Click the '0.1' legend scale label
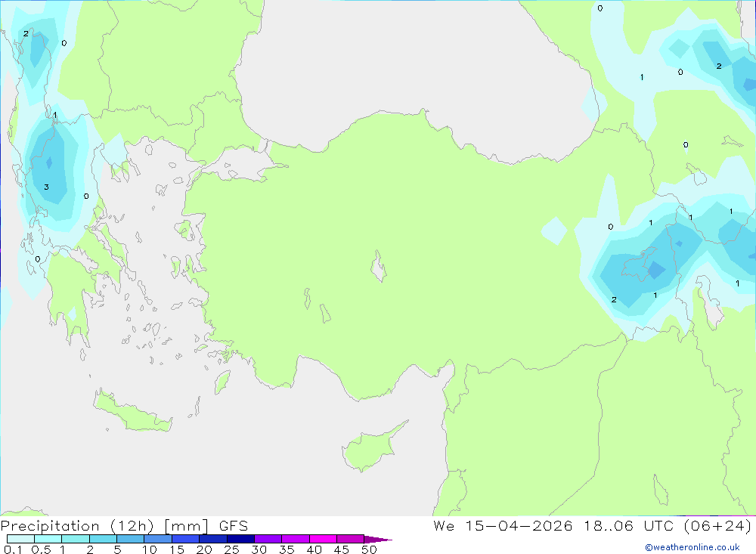 point(13,549)
